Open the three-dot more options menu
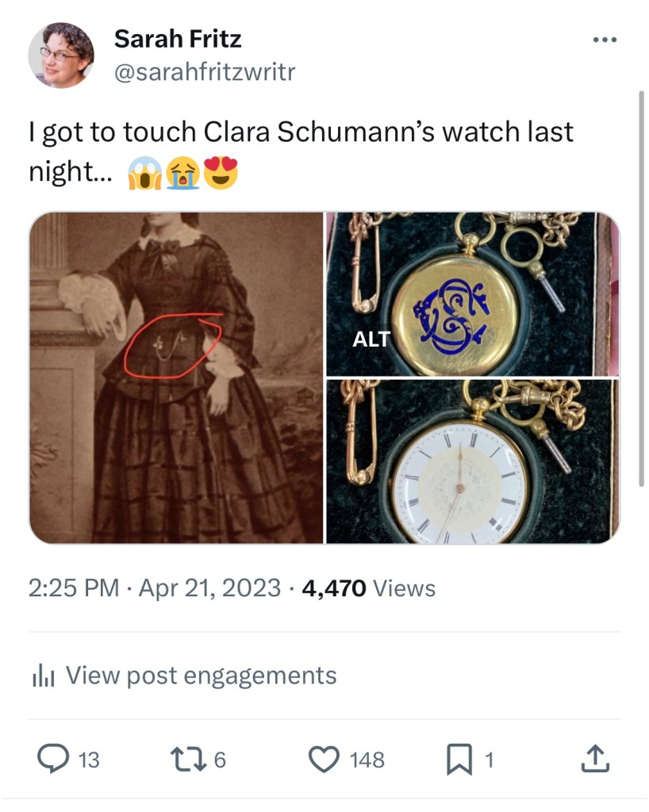Screen dimensions: 649x812 click(606, 39)
